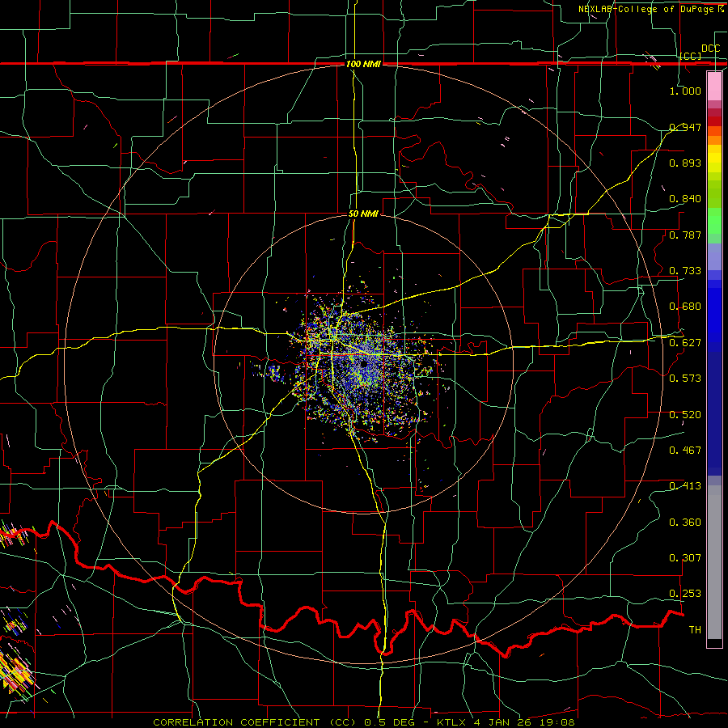Click the 0.947 scale value
Viewport: 728px width, 728px height.
(x=685, y=127)
